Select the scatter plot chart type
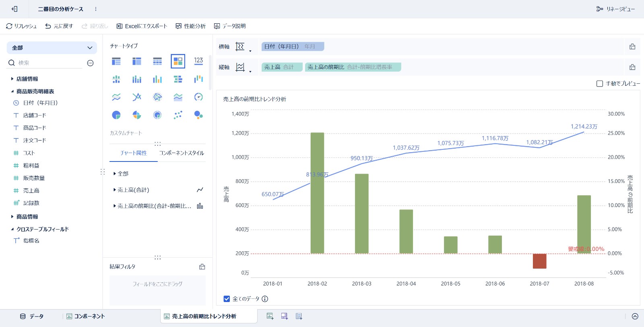644x327 pixels. (178, 115)
